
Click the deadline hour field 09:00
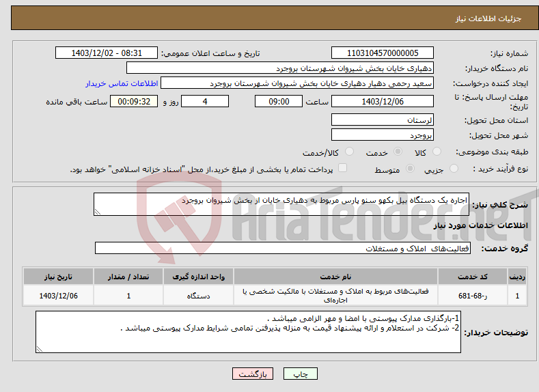click(279, 101)
